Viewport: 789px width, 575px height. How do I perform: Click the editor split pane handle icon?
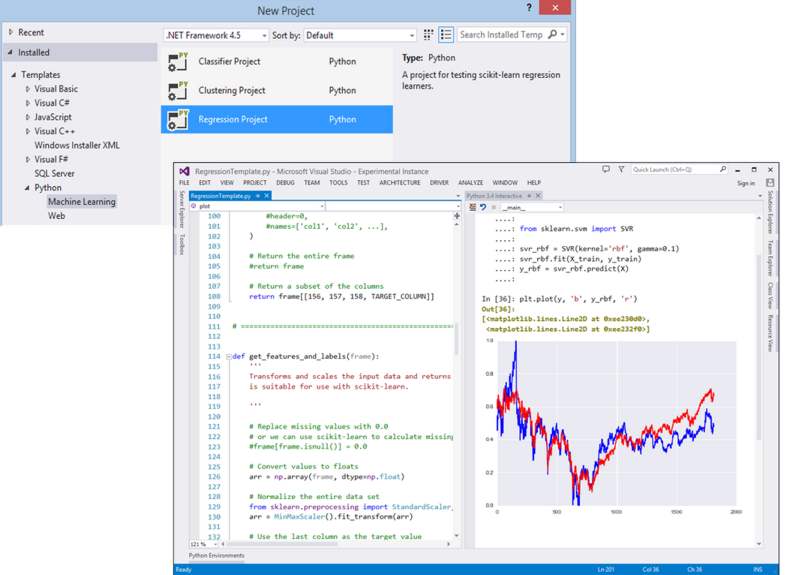(457, 216)
